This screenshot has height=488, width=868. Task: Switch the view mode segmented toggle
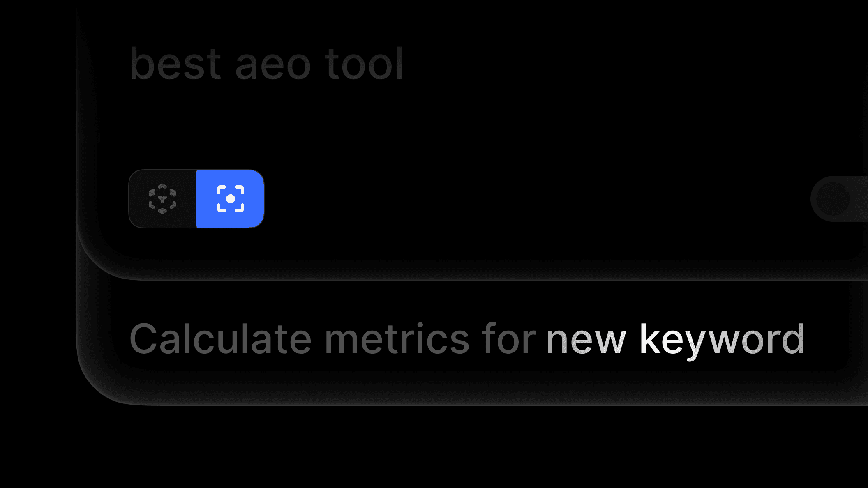(x=196, y=198)
